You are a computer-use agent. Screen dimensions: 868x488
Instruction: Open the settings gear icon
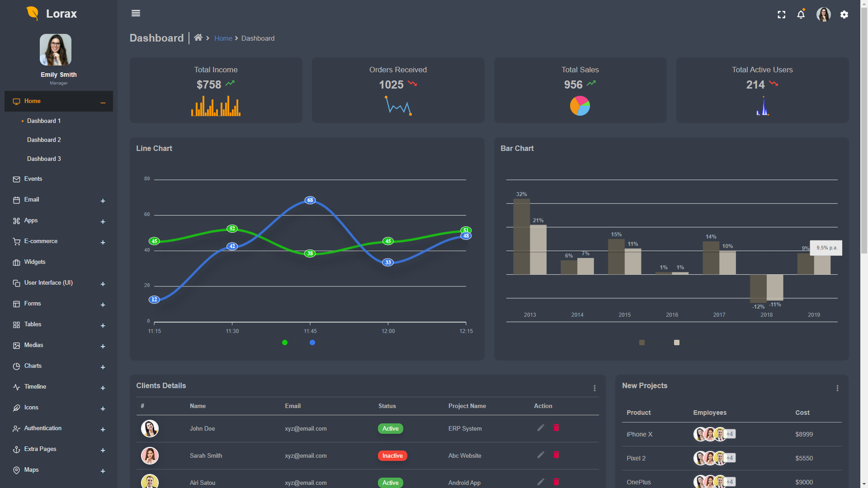click(x=844, y=14)
